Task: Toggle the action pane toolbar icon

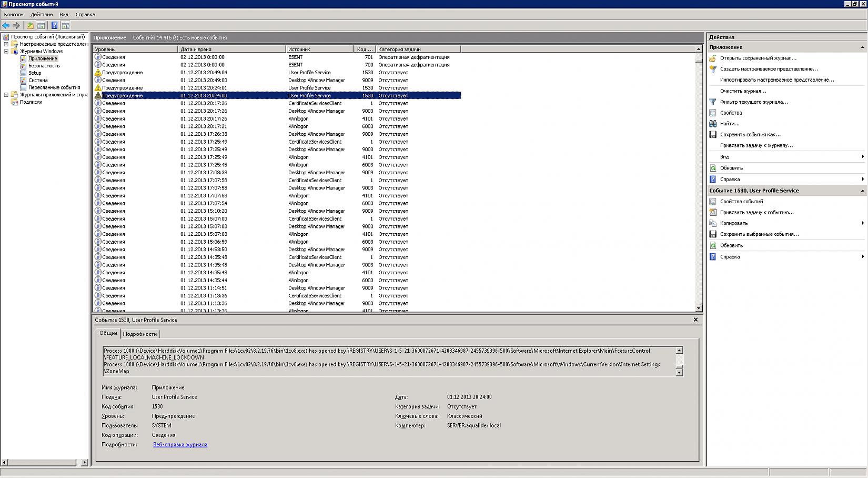Action: [65, 25]
